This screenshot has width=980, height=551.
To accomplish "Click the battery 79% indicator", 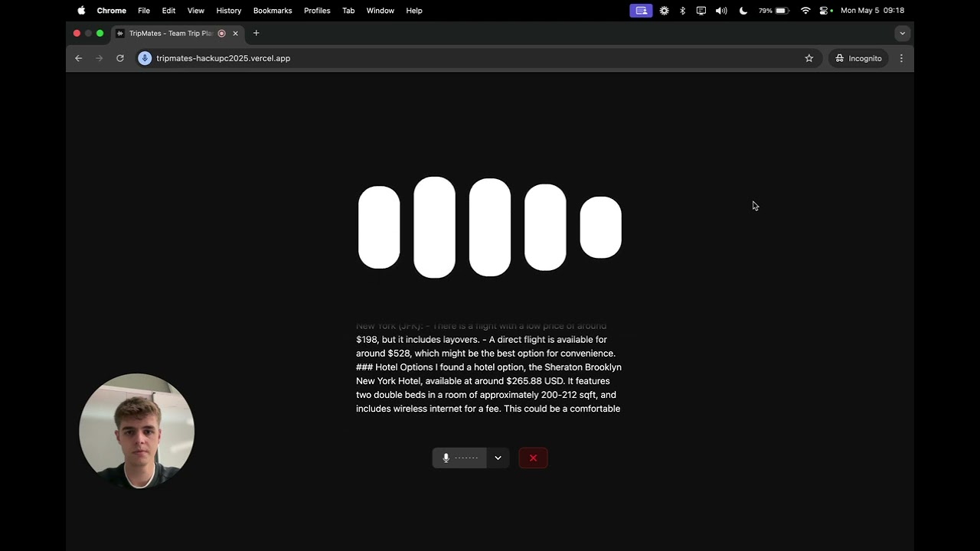I will coord(773,11).
